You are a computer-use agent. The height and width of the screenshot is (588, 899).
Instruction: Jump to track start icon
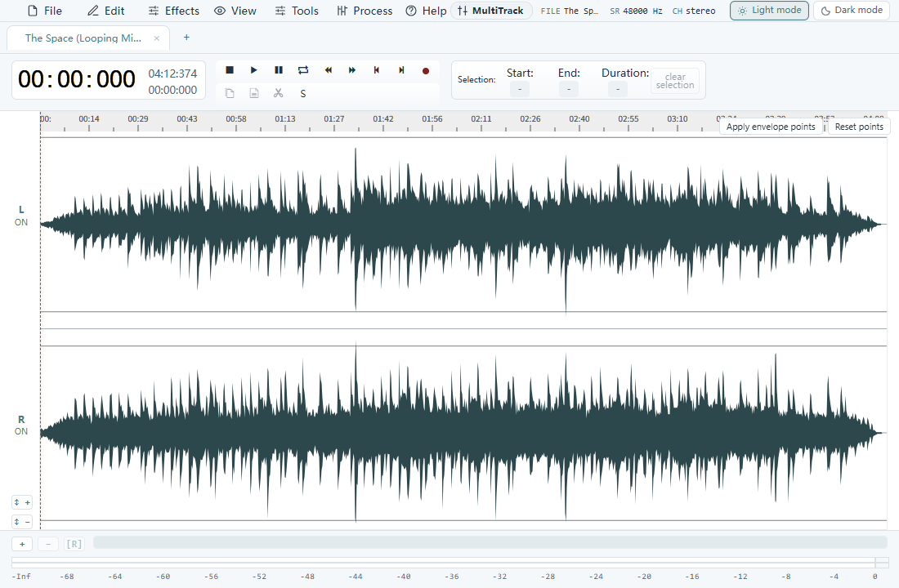point(377,70)
